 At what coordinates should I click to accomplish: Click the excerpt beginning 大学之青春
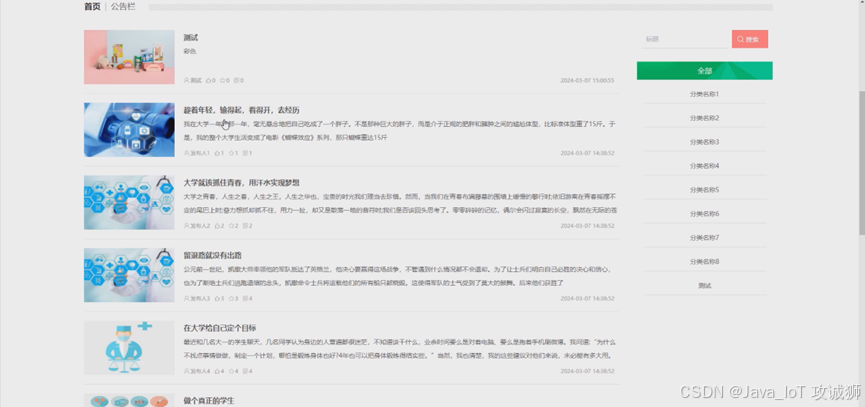click(x=401, y=204)
